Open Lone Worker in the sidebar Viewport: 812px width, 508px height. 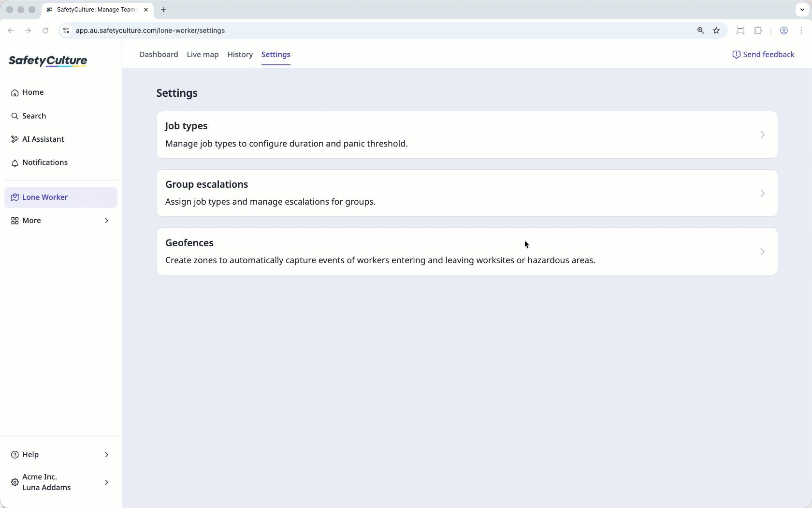click(61, 197)
